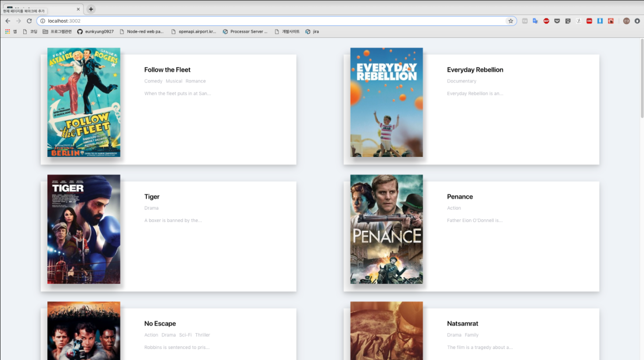Open the red bug extension icon
The image size is (644, 360).
tap(611, 21)
